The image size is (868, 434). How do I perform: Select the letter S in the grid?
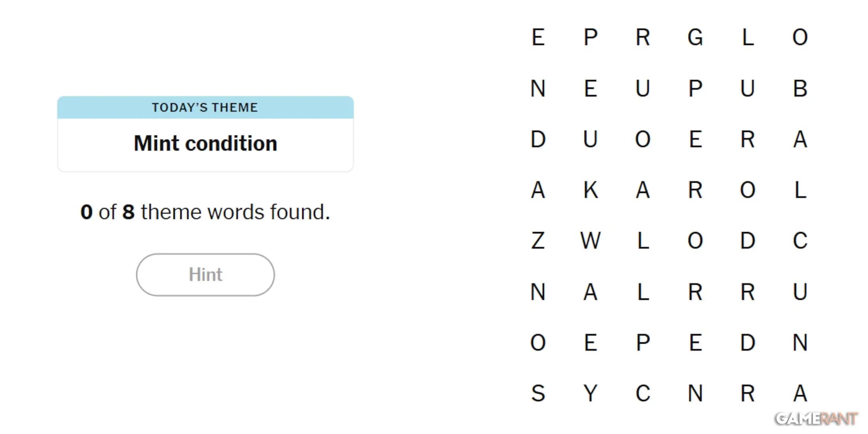point(538,393)
